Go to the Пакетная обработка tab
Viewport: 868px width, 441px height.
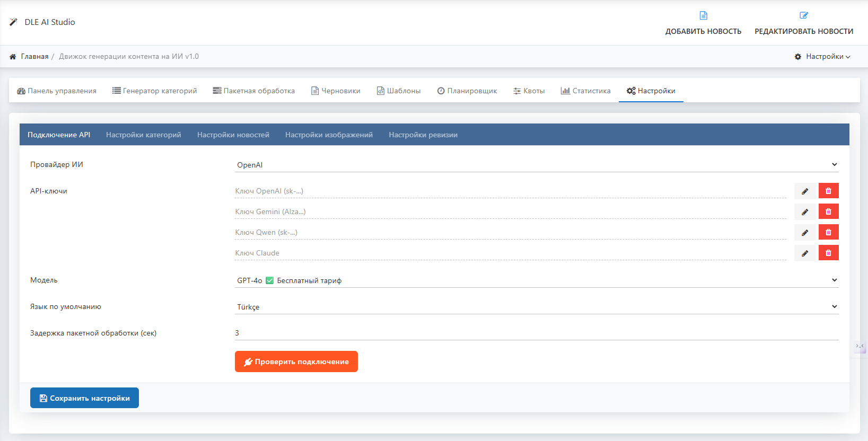point(253,91)
